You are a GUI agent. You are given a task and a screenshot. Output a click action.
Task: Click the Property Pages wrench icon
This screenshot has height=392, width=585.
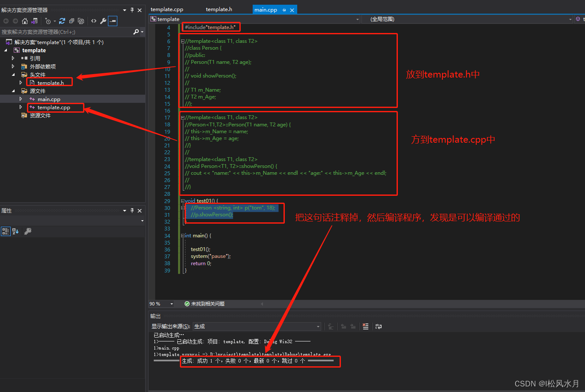click(x=28, y=231)
